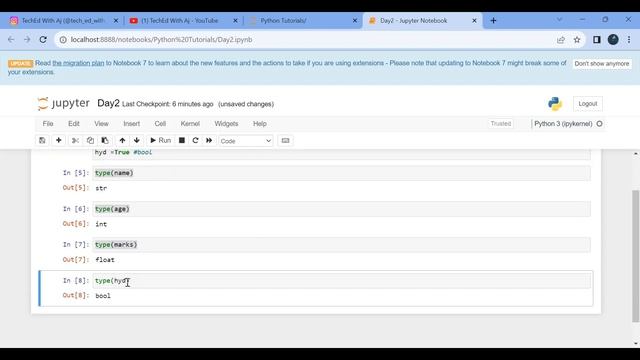Go back in browser history

11,40
